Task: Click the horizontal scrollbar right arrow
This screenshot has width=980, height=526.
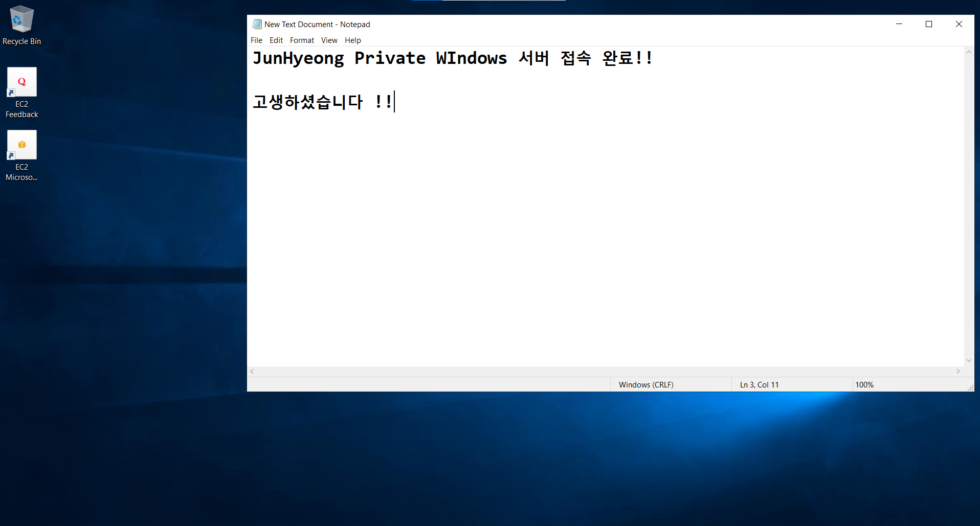Action: click(959, 372)
